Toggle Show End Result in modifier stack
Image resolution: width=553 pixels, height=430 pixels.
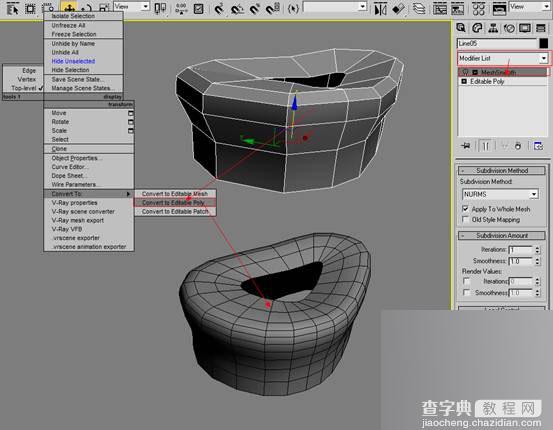[485, 146]
